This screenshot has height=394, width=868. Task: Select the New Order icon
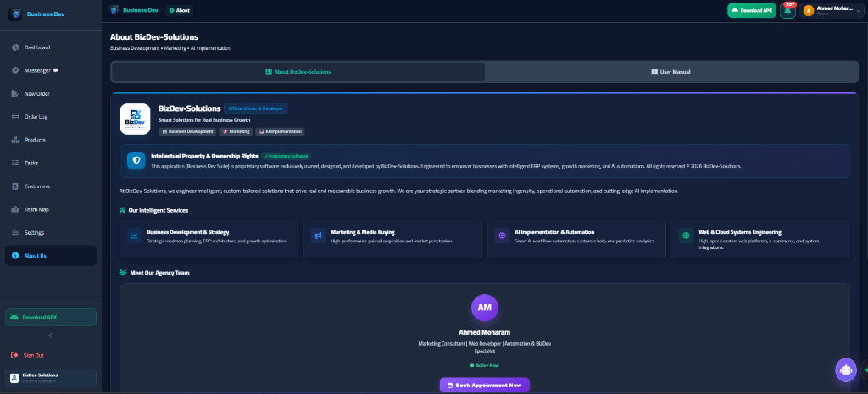pyautogui.click(x=15, y=93)
